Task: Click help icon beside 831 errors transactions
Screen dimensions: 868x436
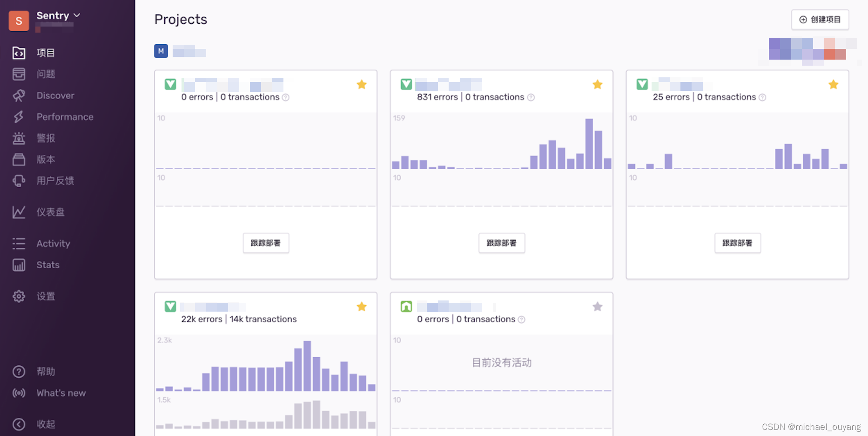Action: 531,97
